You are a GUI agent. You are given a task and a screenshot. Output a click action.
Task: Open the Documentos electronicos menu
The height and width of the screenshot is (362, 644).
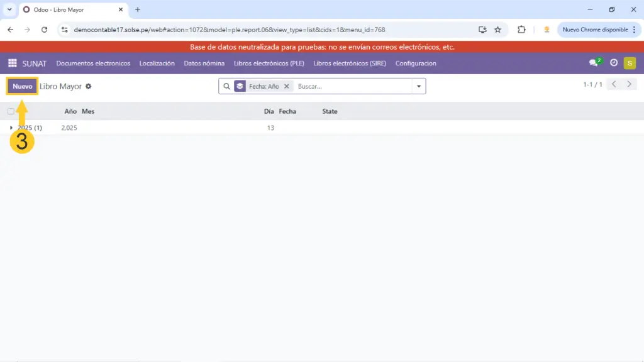click(93, 63)
